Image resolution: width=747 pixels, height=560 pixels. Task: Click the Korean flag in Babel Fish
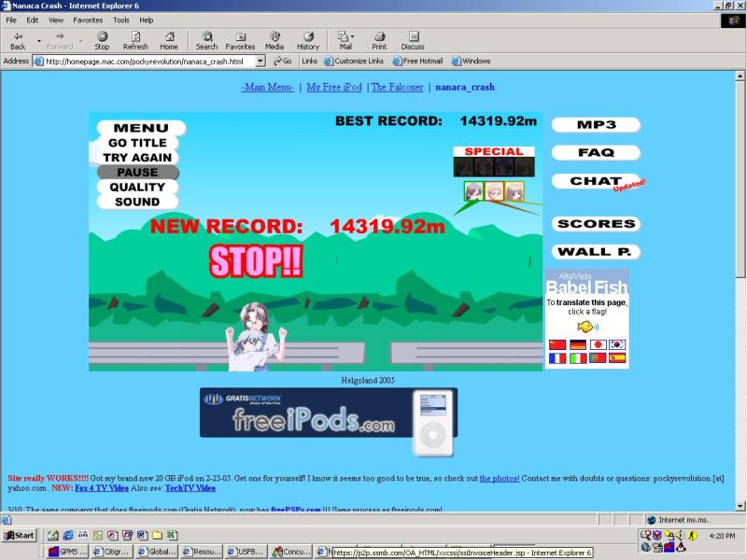point(617,344)
